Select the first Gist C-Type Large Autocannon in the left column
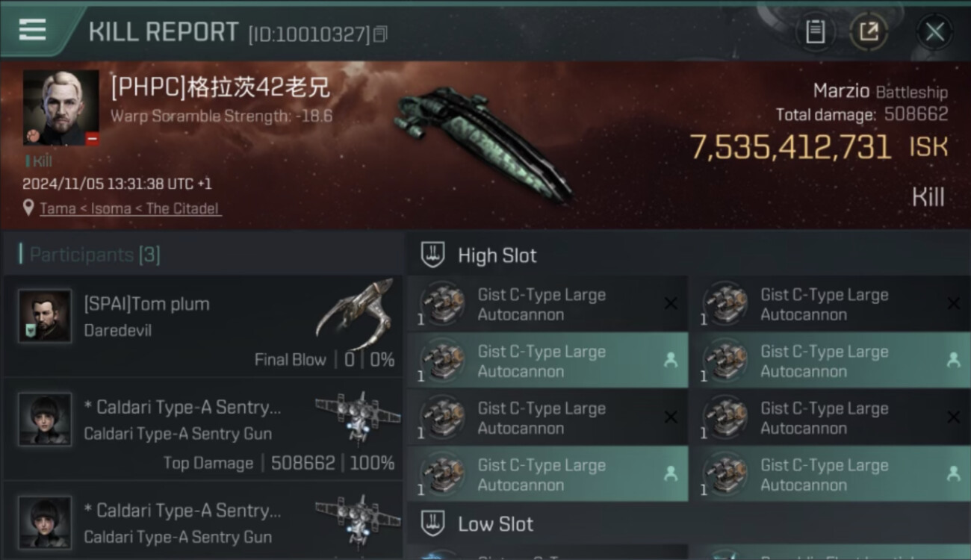Screen dimensions: 971x560 click(x=547, y=305)
